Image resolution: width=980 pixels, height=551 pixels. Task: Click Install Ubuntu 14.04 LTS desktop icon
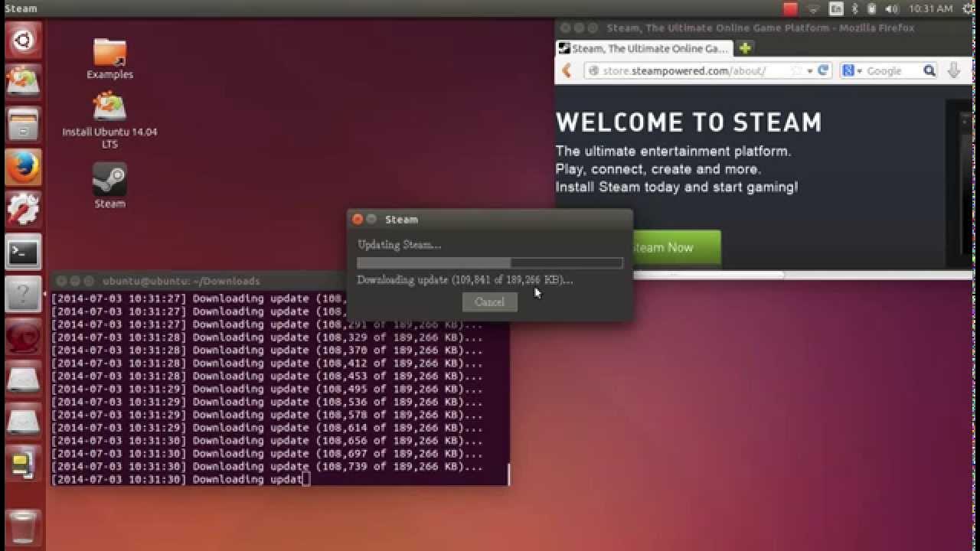point(109,121)
